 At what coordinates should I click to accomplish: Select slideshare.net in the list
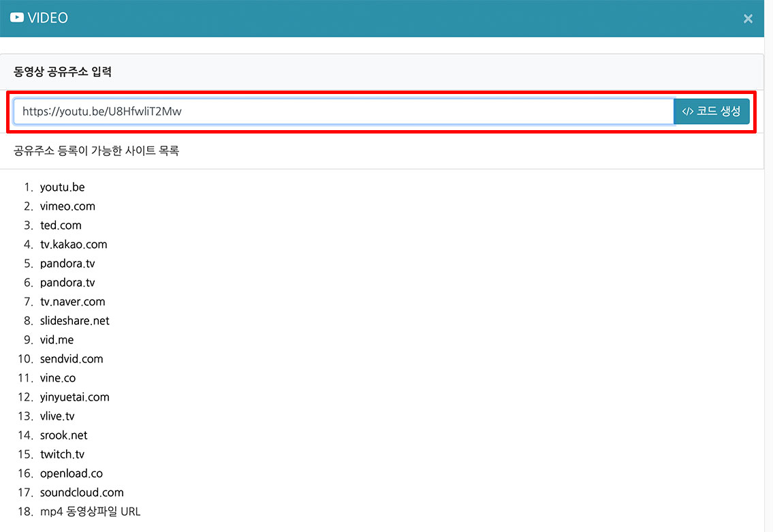pos(74,321)
